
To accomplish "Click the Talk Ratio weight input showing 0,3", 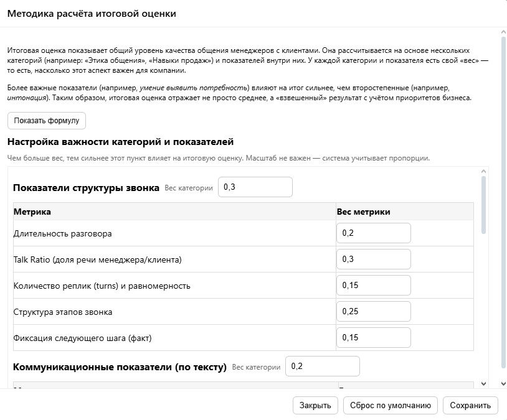I will click(x=372, y=259).
